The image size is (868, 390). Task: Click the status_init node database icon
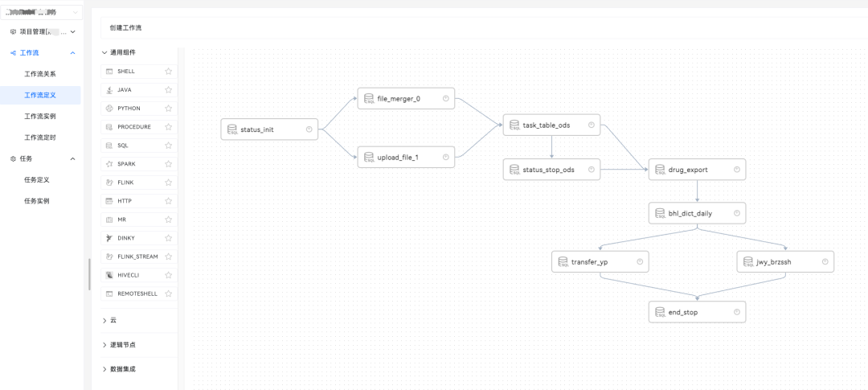(x=232, y=129)
